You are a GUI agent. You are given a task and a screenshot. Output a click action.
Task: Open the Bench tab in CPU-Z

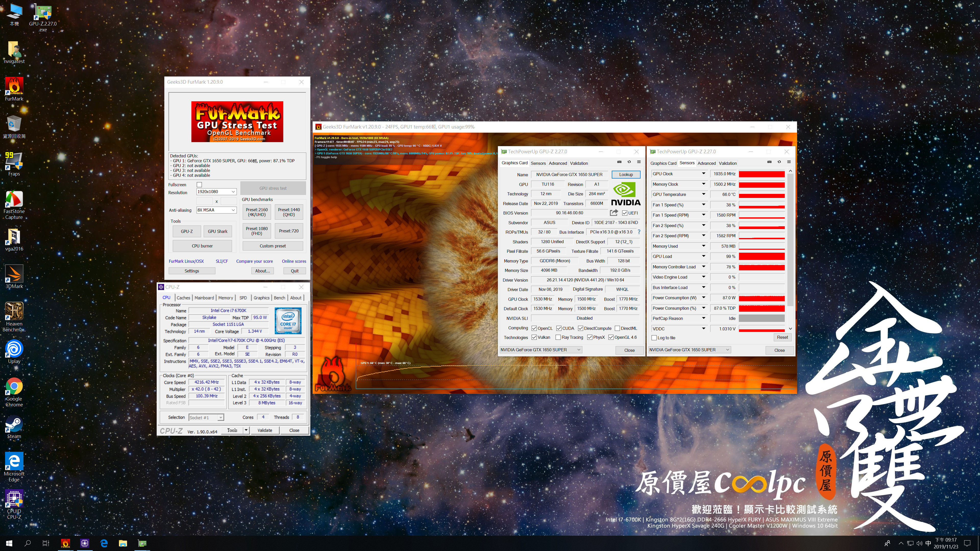279,298
